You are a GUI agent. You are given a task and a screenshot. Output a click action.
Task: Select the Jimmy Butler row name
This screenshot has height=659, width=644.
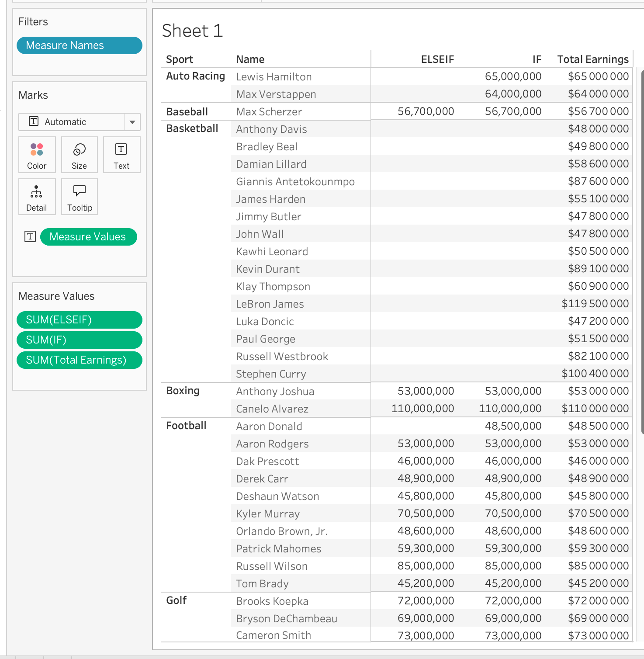269,217
